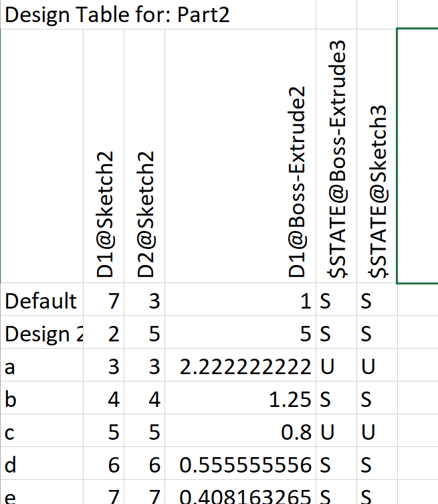Click the D1@Sketch2 column header cell
This screenshot has width=438, height=504.
104,156
